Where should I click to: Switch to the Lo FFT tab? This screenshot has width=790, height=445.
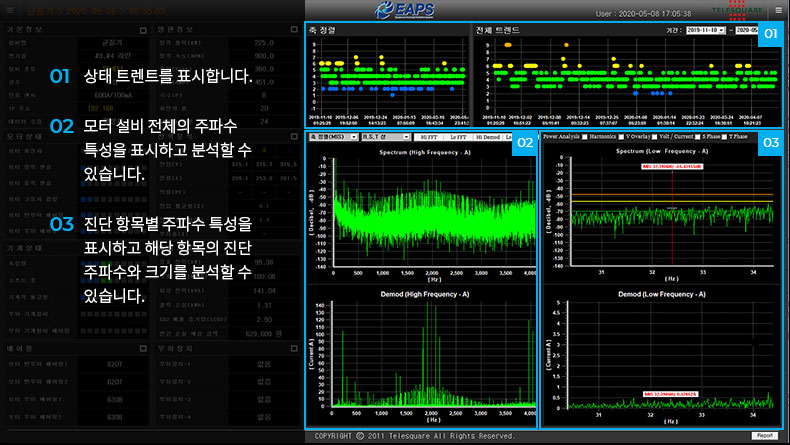point(458,137)
